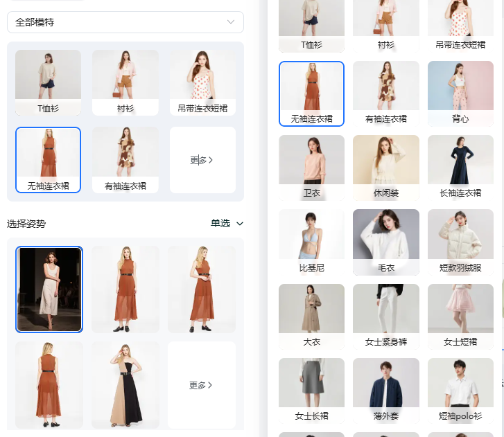Select 有袖连衣裙 card in left panel
Screen dimensions: 504x437
tap(125, 160)
